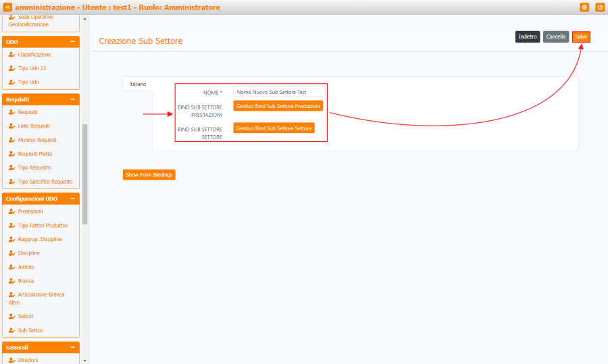
Task: Click the user icon beside Sub Settori
Action: (x=11, y=330)
